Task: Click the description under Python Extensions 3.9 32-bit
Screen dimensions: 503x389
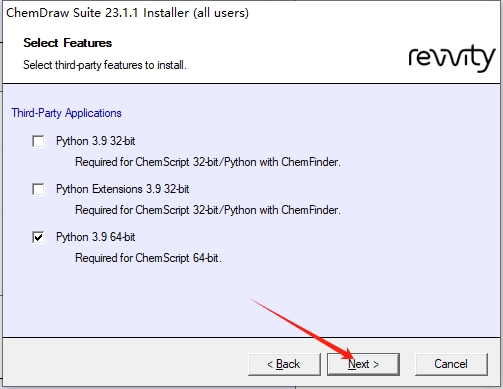Action: [x=208, y=210]
